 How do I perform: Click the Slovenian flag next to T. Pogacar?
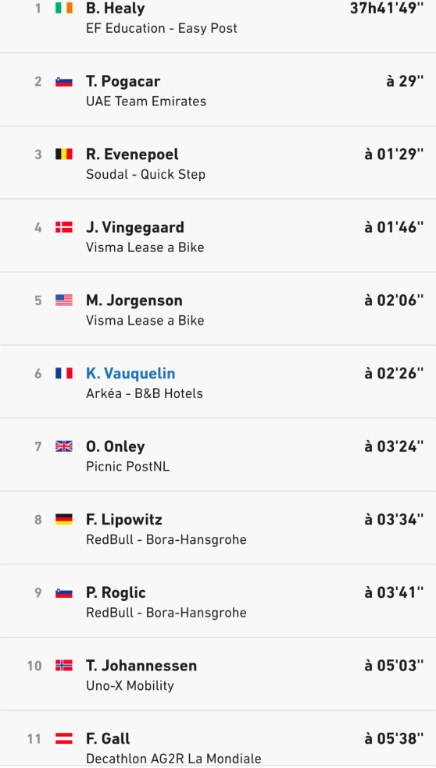(x=64, y=81)
